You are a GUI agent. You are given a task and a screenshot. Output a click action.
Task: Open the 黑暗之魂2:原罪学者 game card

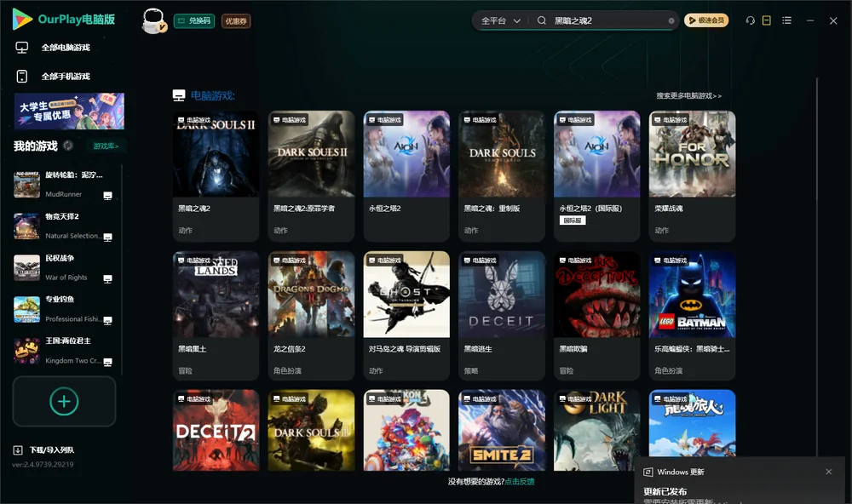coord(311,176)
